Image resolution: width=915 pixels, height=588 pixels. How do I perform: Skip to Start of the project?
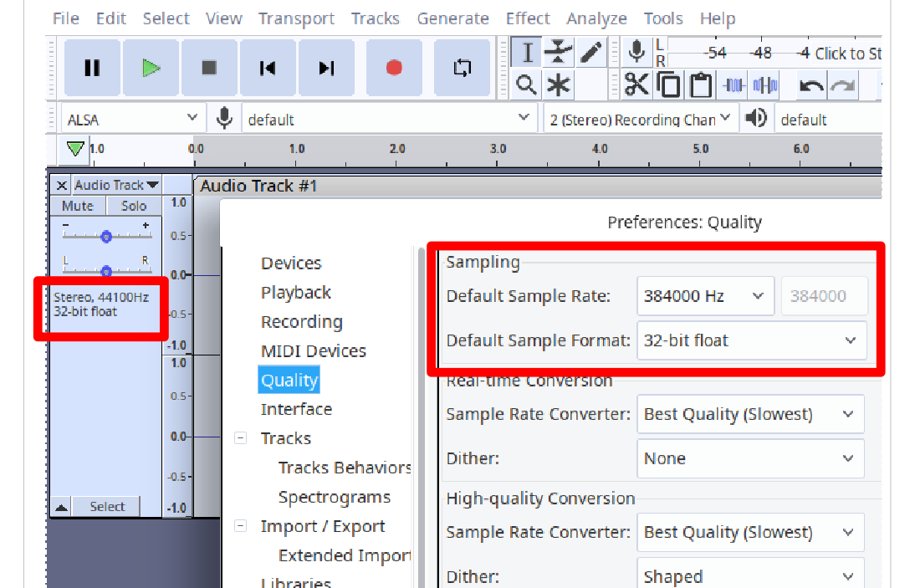pyautogui.click(x=268, y=68)
